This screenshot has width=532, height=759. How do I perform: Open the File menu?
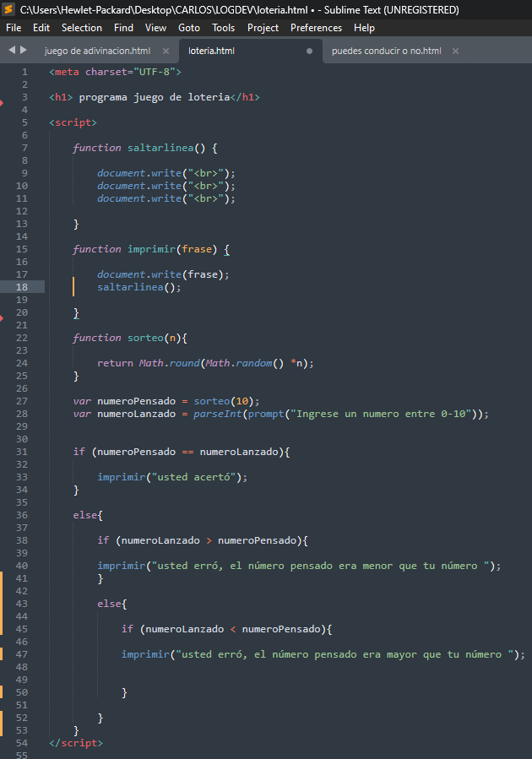pyautogui.click(x=14, y=28)
